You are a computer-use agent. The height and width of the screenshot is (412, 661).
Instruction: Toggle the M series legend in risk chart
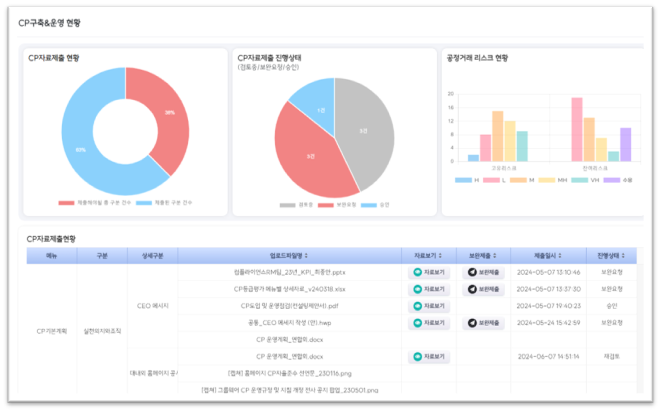[522, 180]
